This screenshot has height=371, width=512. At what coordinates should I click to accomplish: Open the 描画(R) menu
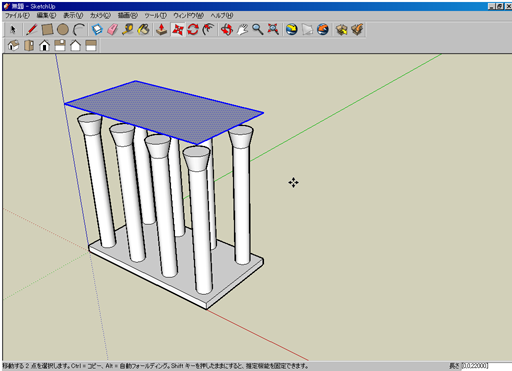[127, 16]
